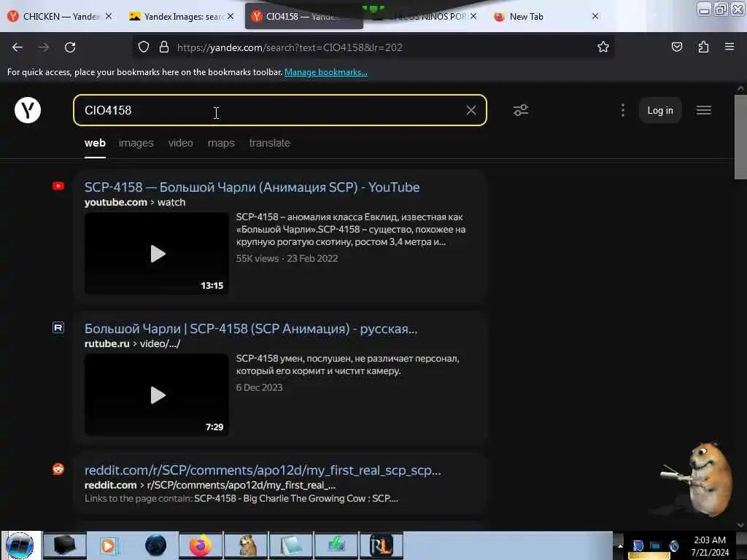Open the three-dot options menu on Yandex
Viewport: 747px width, 560px height.
(x=623, y=111)
